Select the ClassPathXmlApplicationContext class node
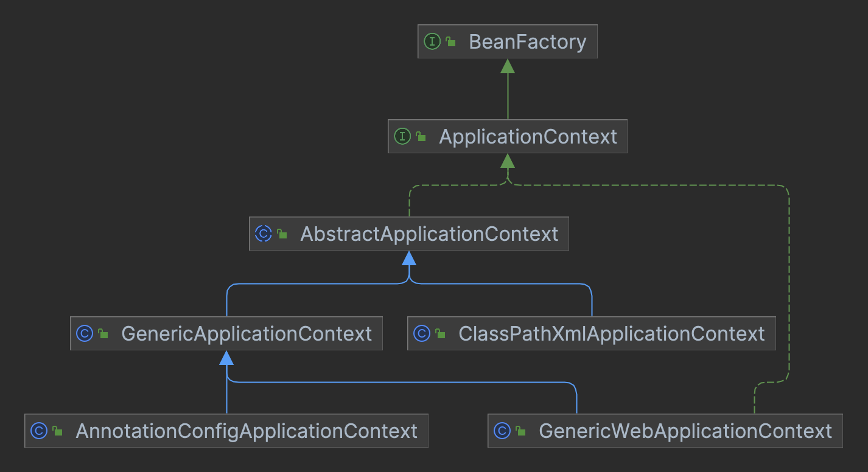Viewport: 868px width, 472px height. click(591, 333)
